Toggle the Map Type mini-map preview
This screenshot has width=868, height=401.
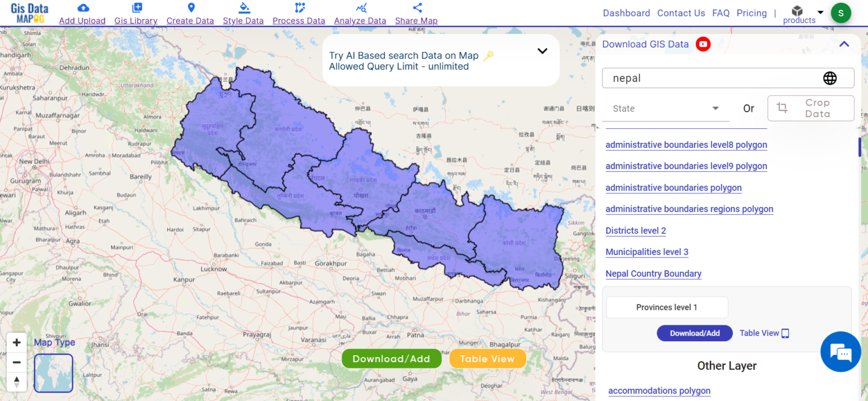(53, 373)
